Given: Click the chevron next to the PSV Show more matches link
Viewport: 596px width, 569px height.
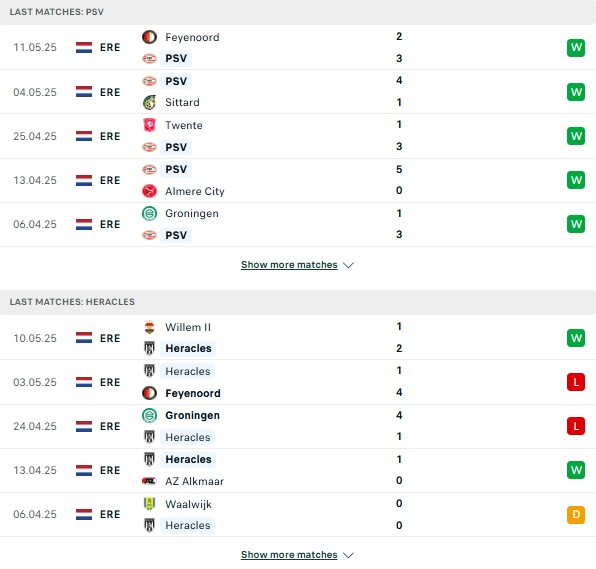Looking at the screenshot, I should coord(348,265).
